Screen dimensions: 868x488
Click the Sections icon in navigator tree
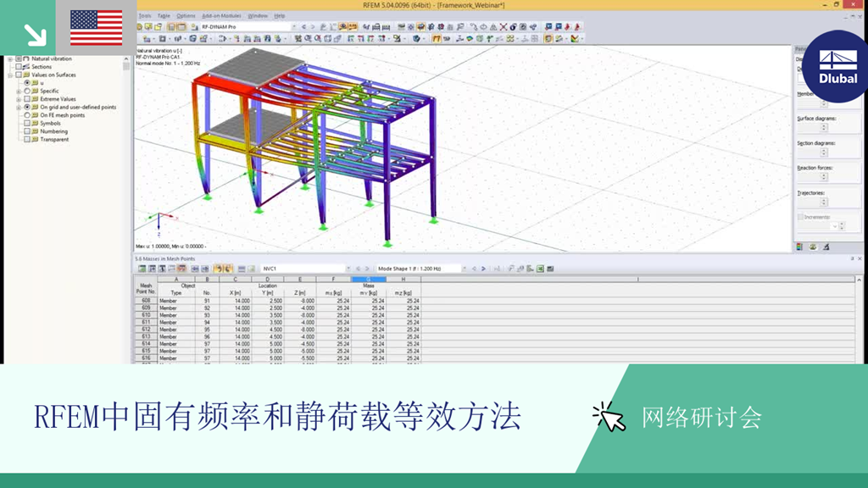(26, 66)
